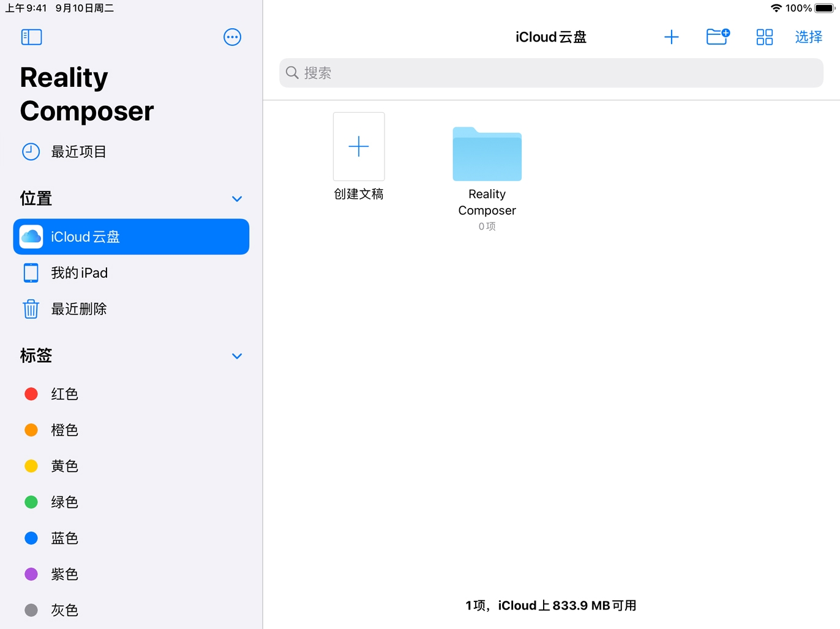Viewport: 840px width, 629px height.
Task: Tap the 创建文稿 create document tile
Action: pyautogui.click(x=359, y=157)
